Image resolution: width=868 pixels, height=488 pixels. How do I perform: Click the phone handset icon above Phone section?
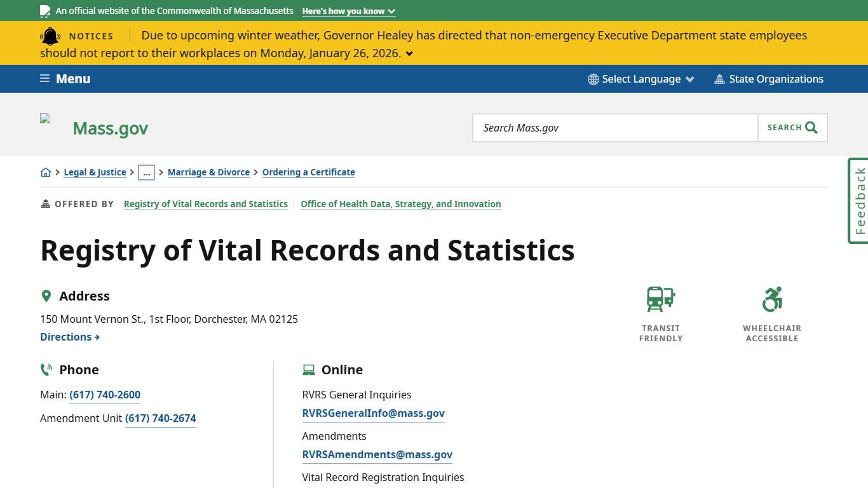tap(46, 369)
